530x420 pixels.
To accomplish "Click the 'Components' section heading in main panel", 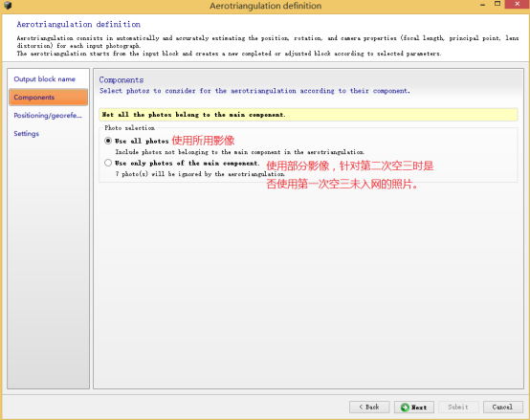I will [121, 80].
